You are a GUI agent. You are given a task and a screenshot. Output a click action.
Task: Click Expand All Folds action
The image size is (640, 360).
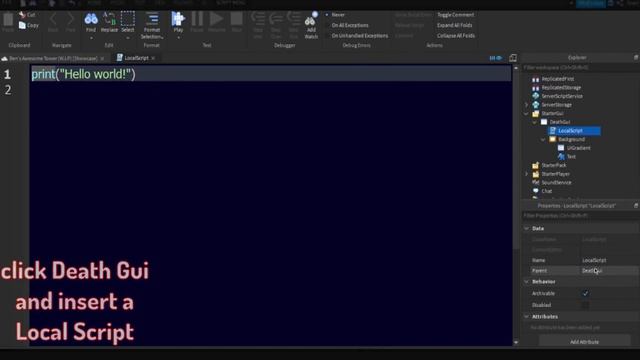(454, 25)
